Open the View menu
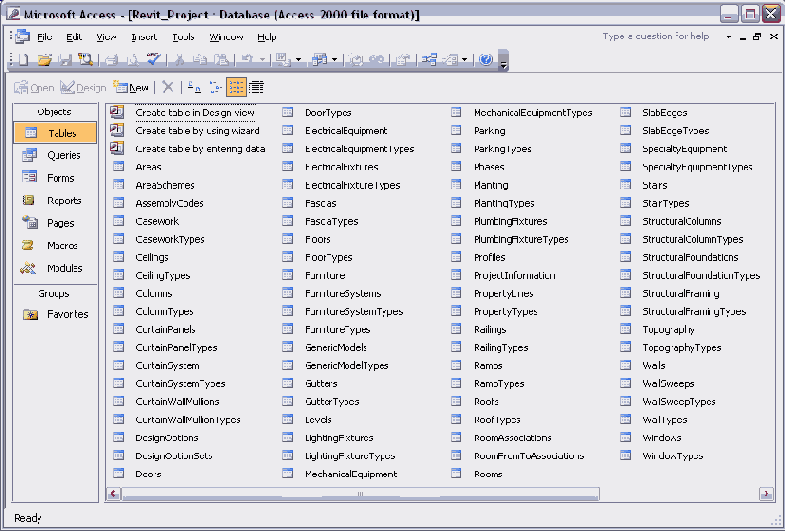Viewport: 785px width, 531px height. coord(106,37)
